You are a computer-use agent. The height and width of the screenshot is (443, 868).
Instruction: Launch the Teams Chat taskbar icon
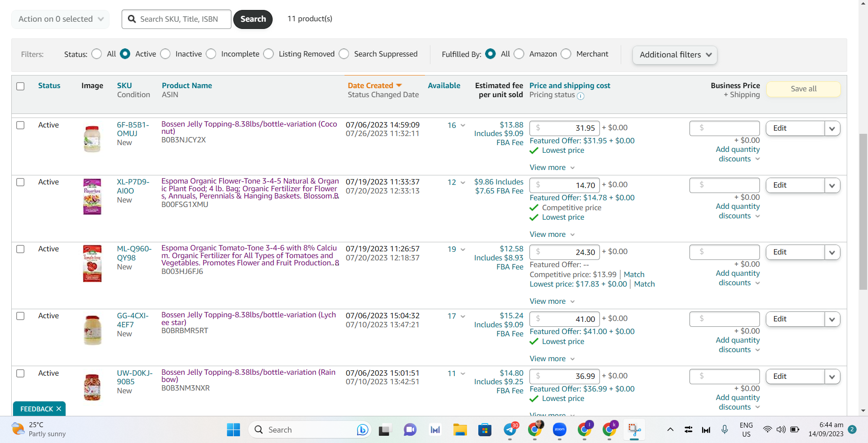(x=410, y=429)
